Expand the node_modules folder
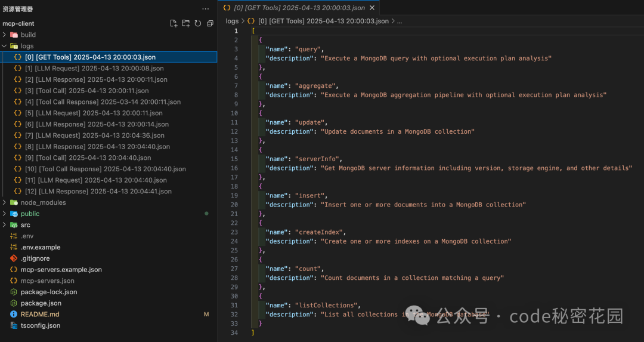644x342 pixels. [x=4, y=203]
